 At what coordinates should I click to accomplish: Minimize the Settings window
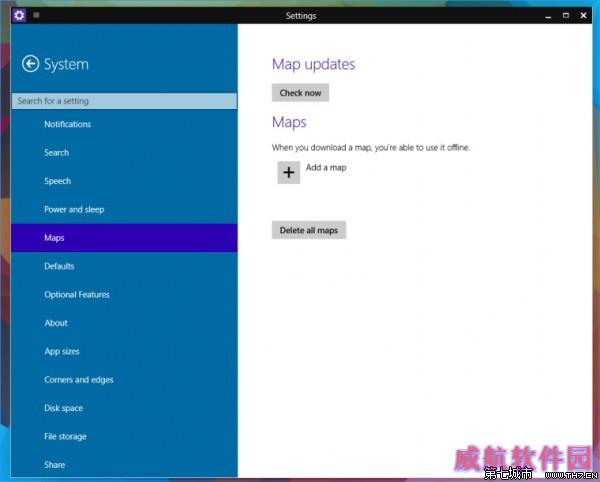point(548,16)
